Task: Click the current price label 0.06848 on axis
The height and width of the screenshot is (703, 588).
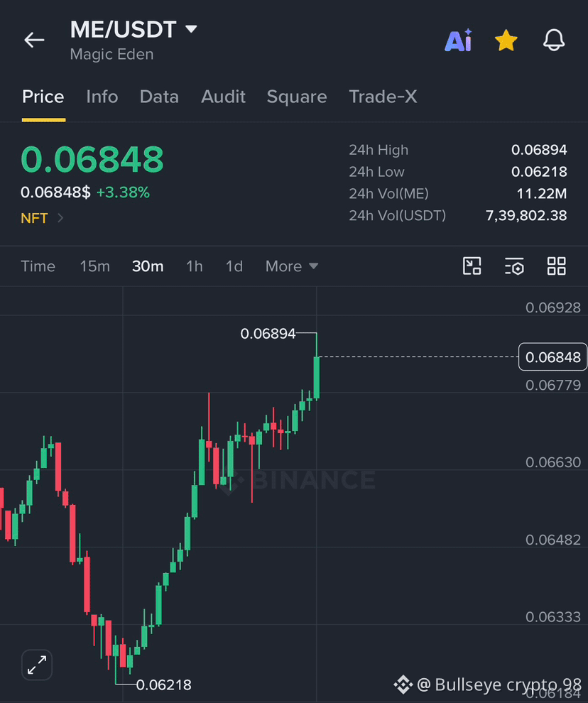Action: point(552,357)
